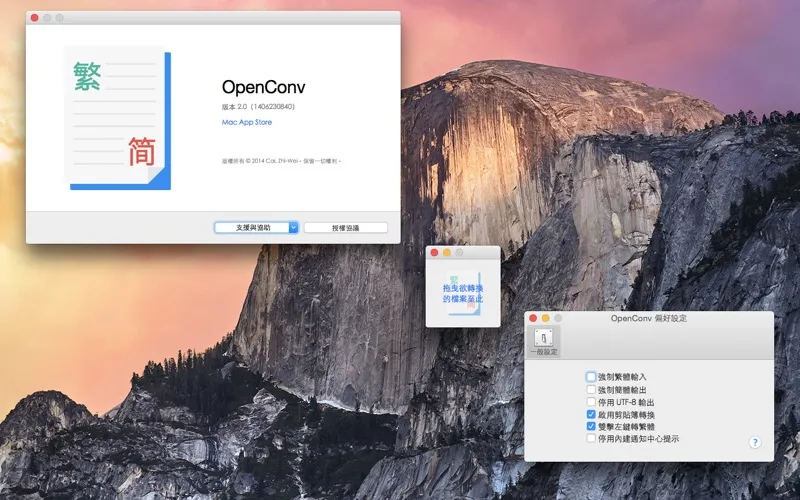
Task: Check 停用內建通知中心提示 option
Action: [591, 438]
